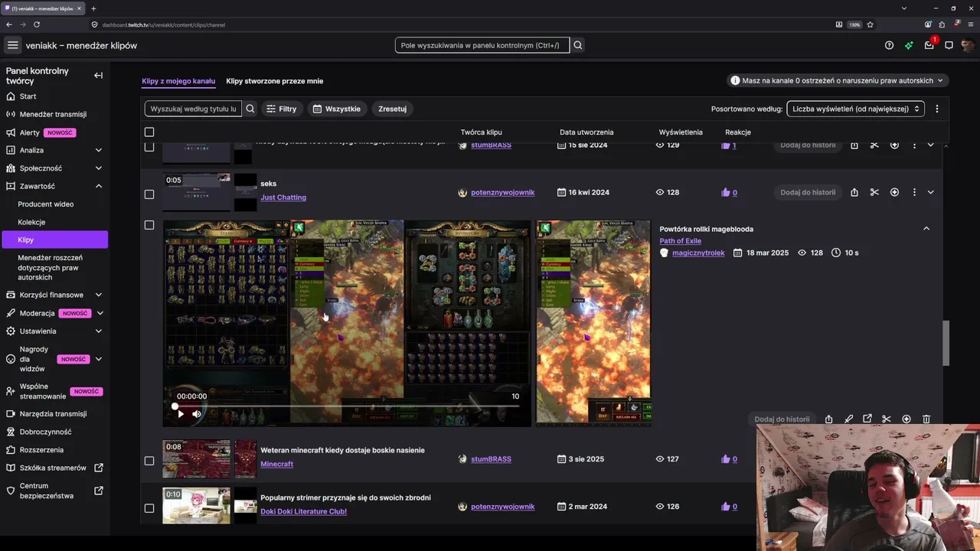Open the green sparkle icon in header
Viewport: 980px width, 551px height.
click(909, 45)
